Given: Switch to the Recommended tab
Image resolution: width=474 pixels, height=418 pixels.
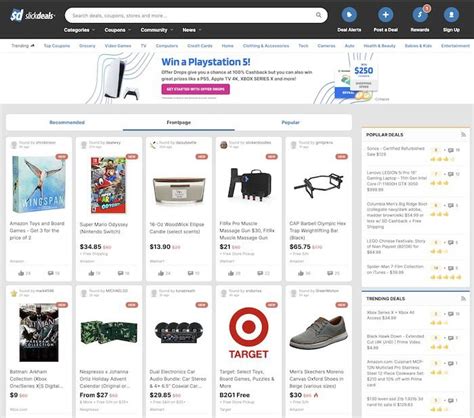Looking at the screenshot, I should [67, 122].
